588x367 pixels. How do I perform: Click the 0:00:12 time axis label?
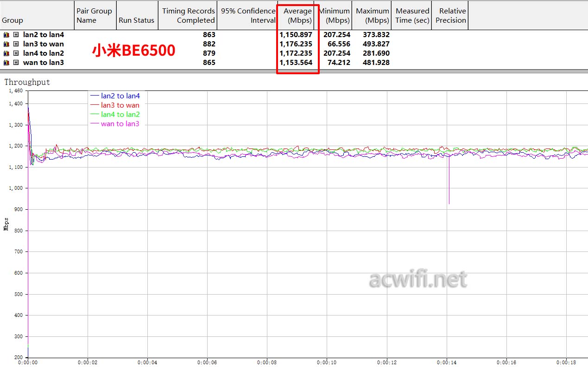click(387, 363)
